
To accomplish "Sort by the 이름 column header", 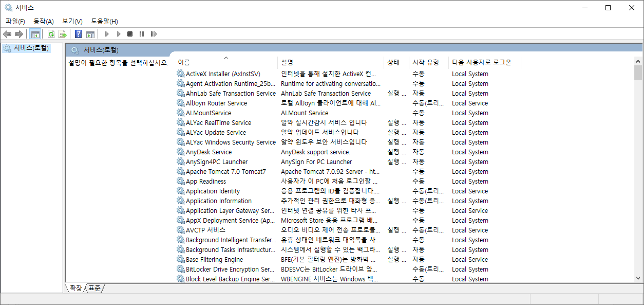I will click(226, 62).
